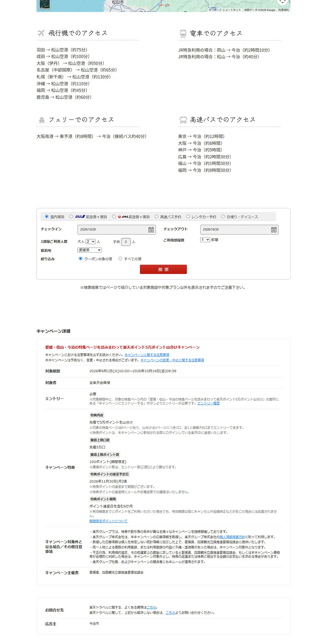
Task: Open the エントリー履歴 link
Action: (x=208, y=403)
